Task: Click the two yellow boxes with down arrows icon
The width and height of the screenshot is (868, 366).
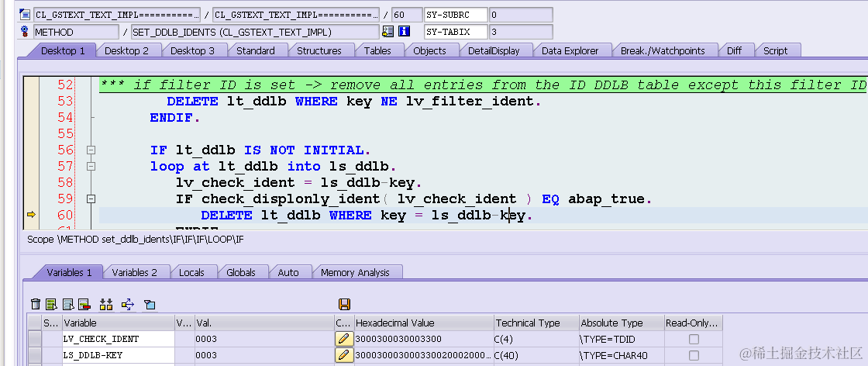Action: pyautogui.click(x=105, y=304)
